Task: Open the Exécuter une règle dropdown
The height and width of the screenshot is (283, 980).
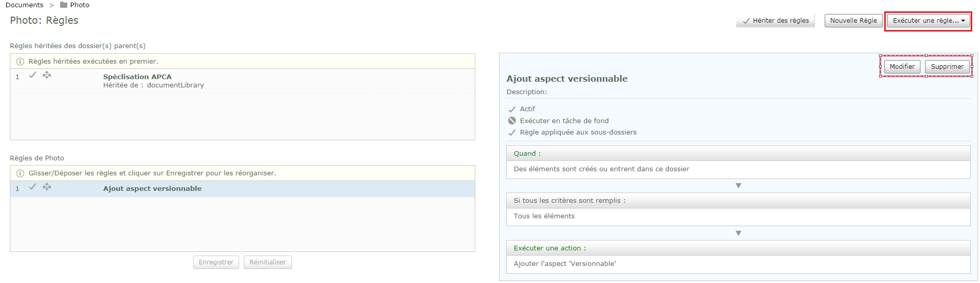Action: (x=929, y=21)
